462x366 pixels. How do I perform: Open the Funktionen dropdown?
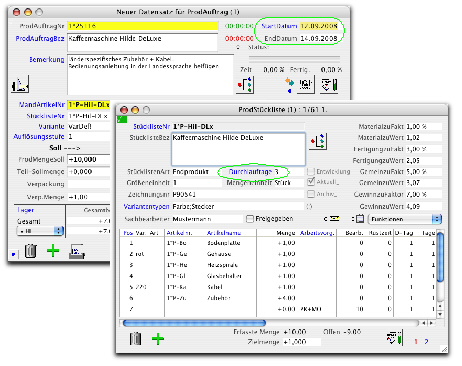click(x=405, y=219)
